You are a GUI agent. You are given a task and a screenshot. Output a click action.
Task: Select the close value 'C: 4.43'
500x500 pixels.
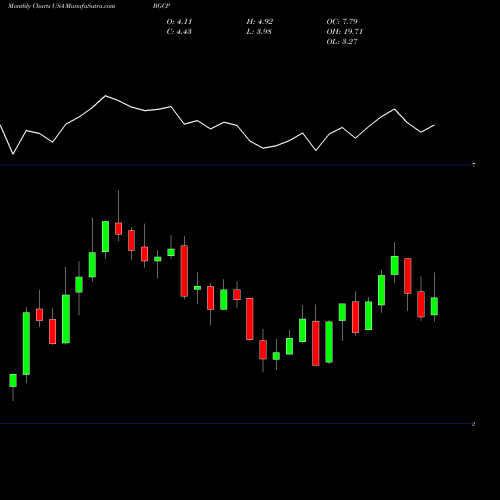179,32
